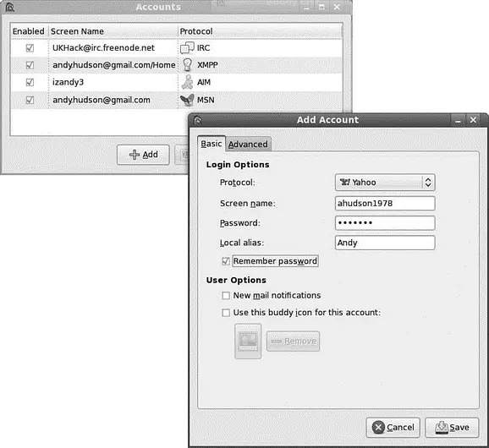Close the Add Account window

tap(473, 120)
